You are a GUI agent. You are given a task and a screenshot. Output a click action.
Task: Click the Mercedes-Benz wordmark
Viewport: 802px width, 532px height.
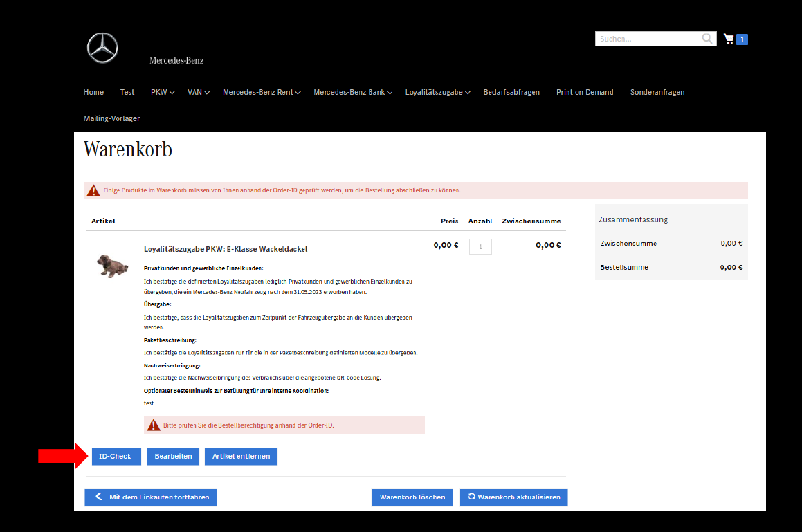(176, 60)
